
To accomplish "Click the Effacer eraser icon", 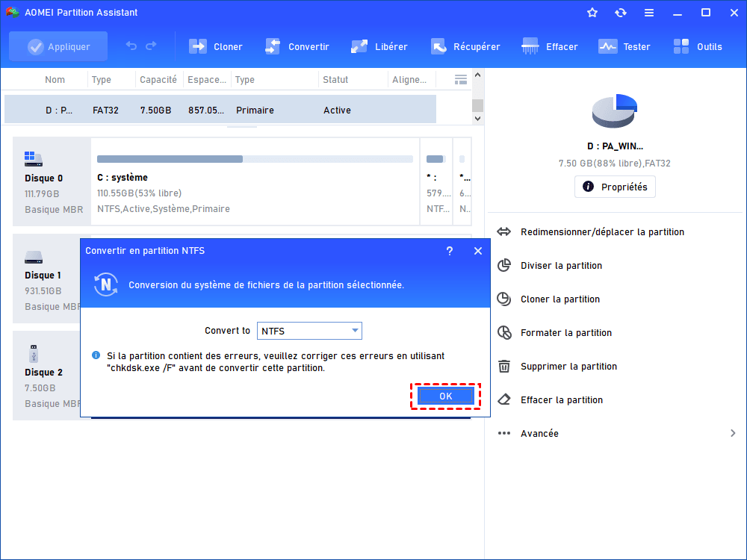I will pos(504,399).
